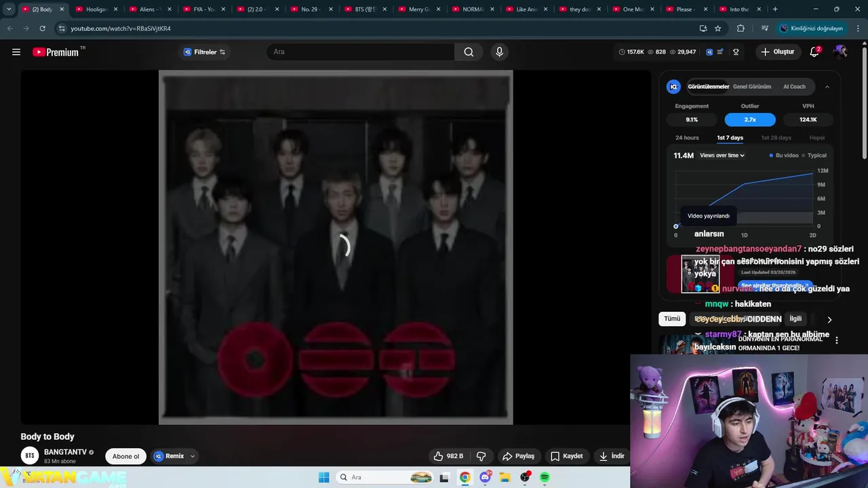Switch to the AI Coach tab
The image size is (868, 488).
click(x=794, y=87)
